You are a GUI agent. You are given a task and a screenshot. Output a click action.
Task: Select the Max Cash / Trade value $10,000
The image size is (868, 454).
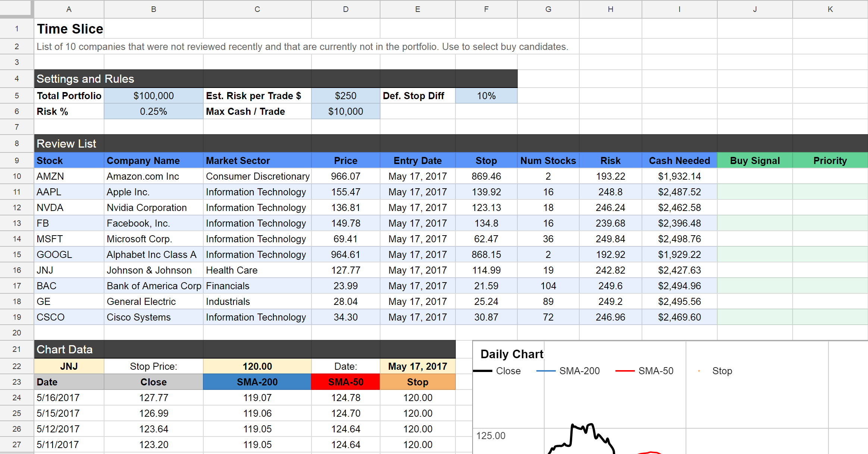346,111
